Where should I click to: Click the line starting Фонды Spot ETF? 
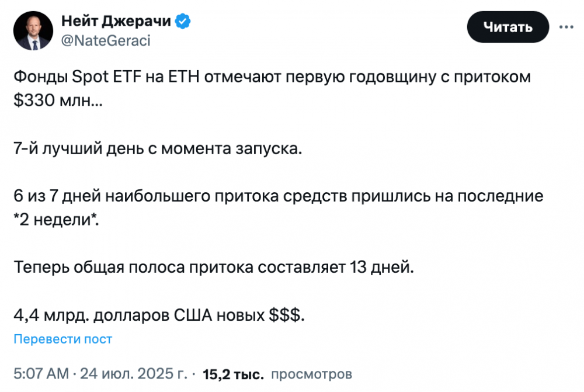tap(272, 77)
